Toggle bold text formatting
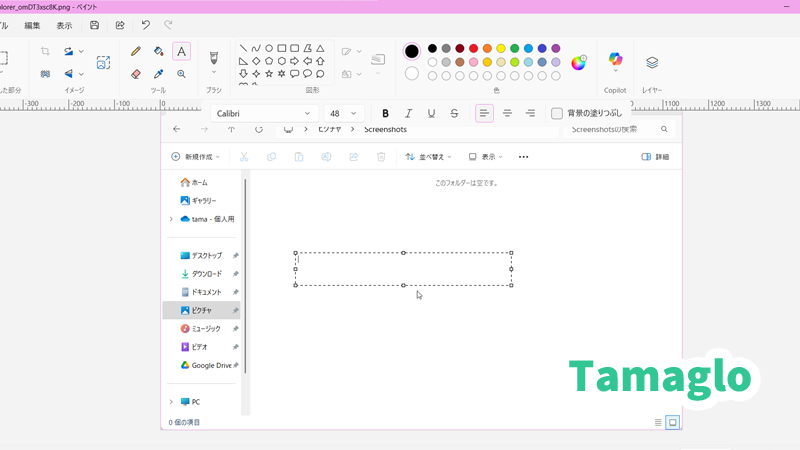Screen dimensions: 800x450 385,114
